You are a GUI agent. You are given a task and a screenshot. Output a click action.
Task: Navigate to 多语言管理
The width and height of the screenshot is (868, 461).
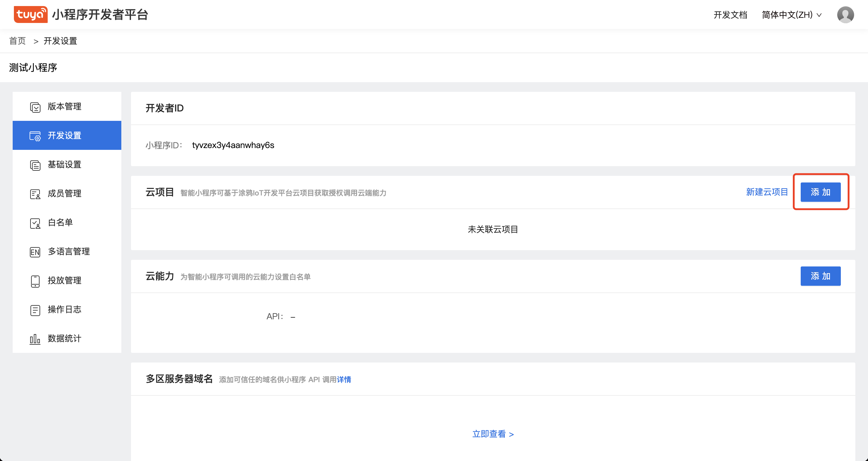tap(67, 251)
